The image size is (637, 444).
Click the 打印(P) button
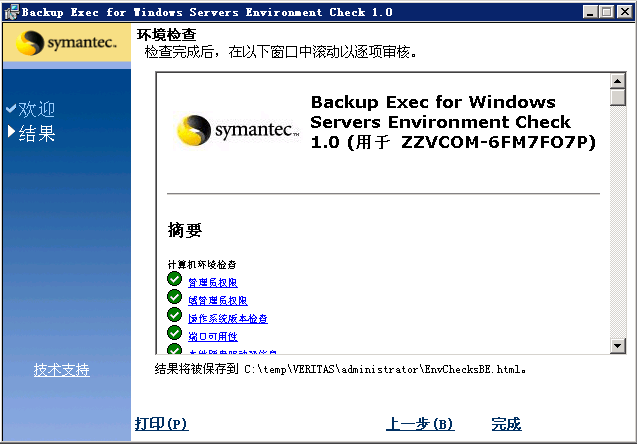161,424
